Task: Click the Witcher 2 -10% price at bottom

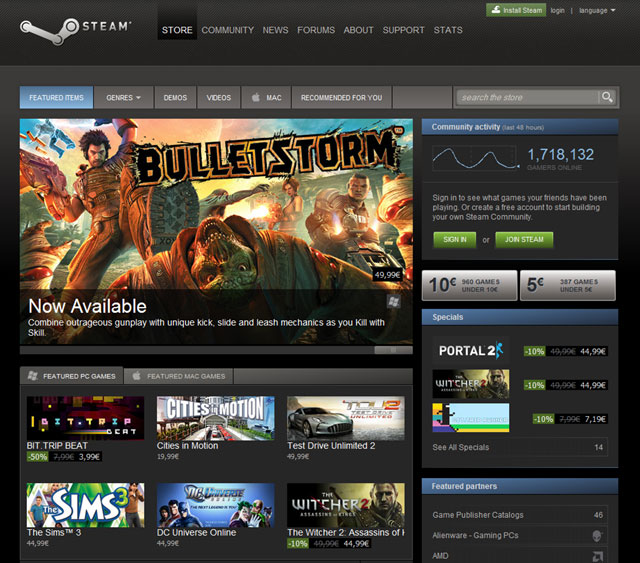Action: pyautogui.click(x=329, y=544)
